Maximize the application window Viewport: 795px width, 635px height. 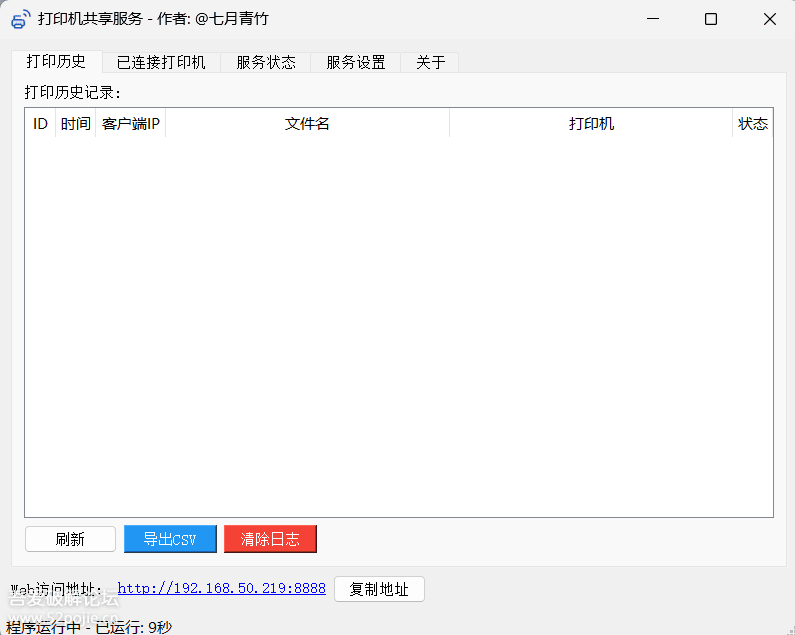(x=711, y=19)
